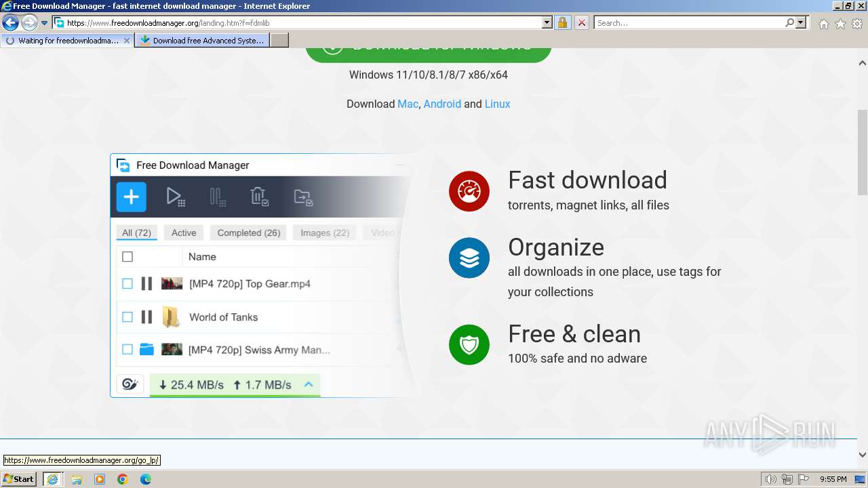Click the Linux download link
The height and width of the screenshot is (488, 868).
pyautogui.click(x=497, y=104)
